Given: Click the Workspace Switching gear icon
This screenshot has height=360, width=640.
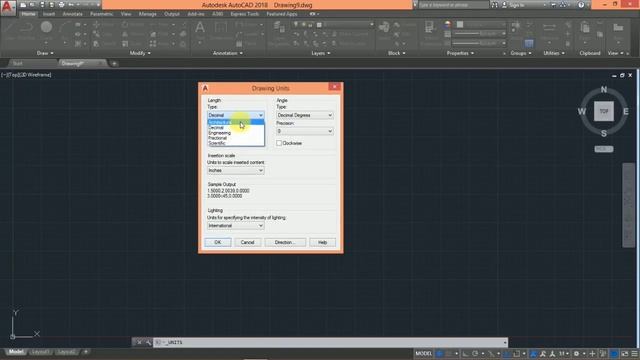Looking at the screenshot, I should [x=576, y=353].
